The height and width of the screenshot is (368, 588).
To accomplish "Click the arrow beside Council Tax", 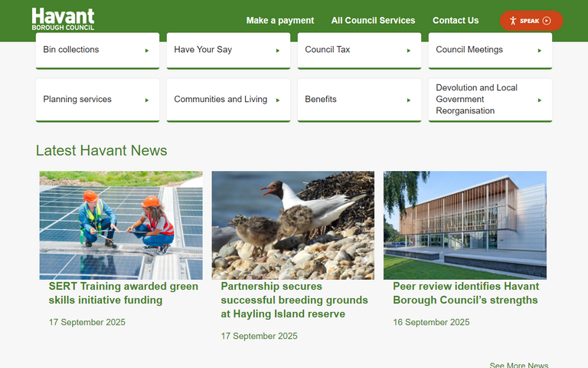I will coord(409,51).
